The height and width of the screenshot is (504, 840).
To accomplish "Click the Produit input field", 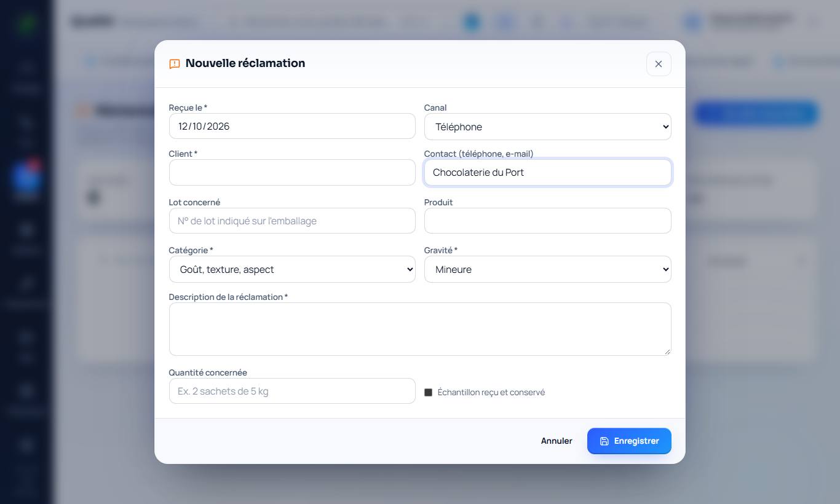I will point(547,221).
